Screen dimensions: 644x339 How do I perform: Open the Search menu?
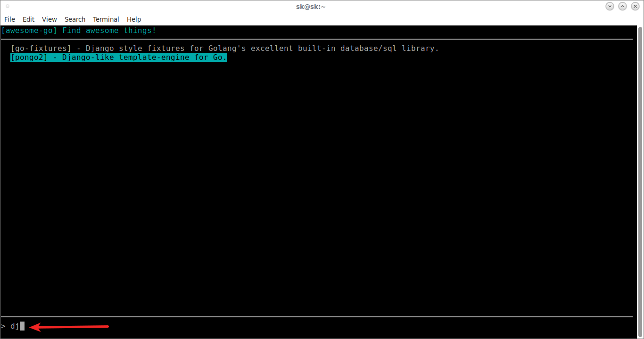[75, 19]
